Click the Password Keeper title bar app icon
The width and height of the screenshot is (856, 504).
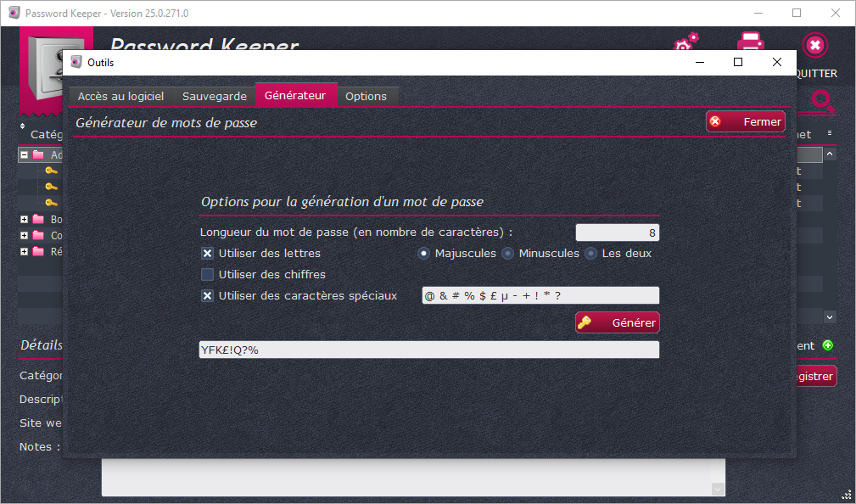click(x=14, y=13)
